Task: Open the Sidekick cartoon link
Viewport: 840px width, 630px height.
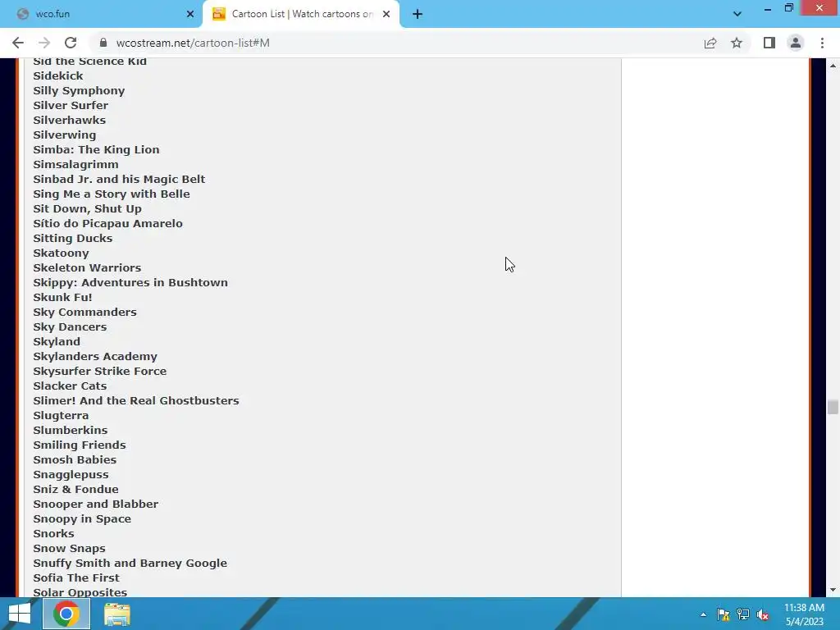Action: point(58,76)
